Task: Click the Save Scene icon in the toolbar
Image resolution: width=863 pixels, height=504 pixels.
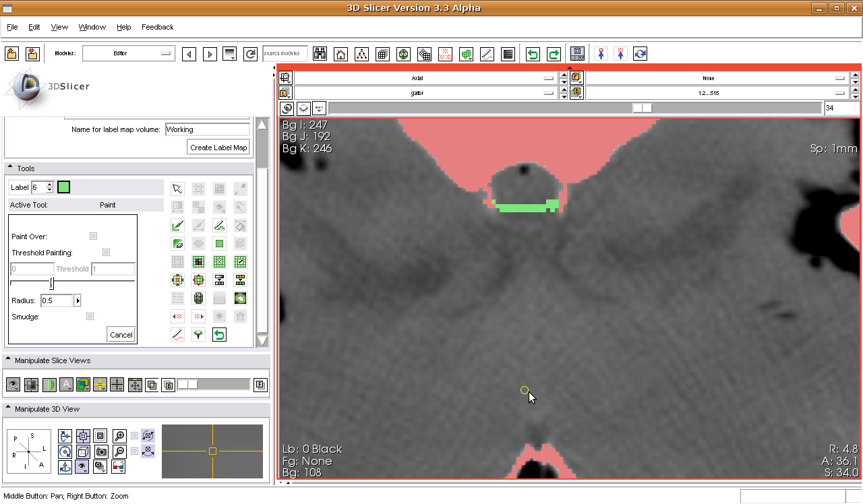Action: (x=32, y=54)
